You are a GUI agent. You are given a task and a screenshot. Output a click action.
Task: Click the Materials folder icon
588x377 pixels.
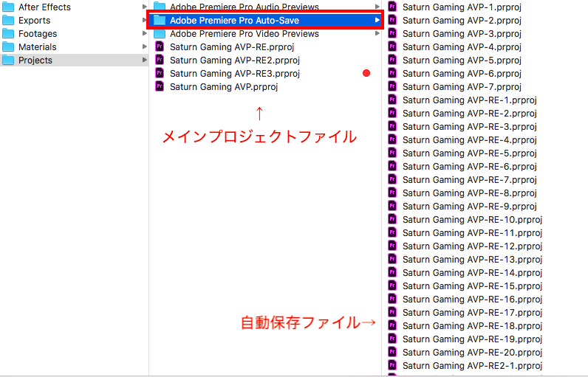coord(8,46)
